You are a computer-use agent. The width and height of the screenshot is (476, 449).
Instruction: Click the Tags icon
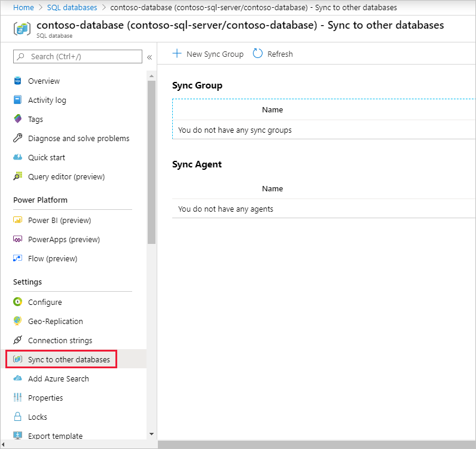17,120
